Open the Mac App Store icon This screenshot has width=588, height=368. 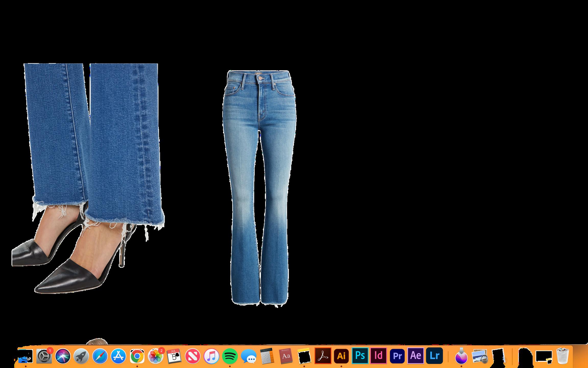pyautogui.click(x=118, y=356)
